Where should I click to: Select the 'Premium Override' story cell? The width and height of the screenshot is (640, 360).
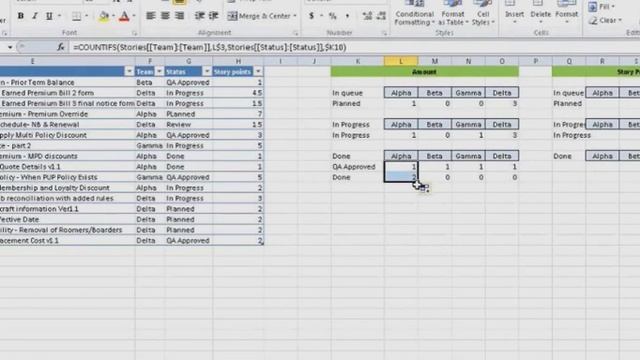(x=67, y=114)
